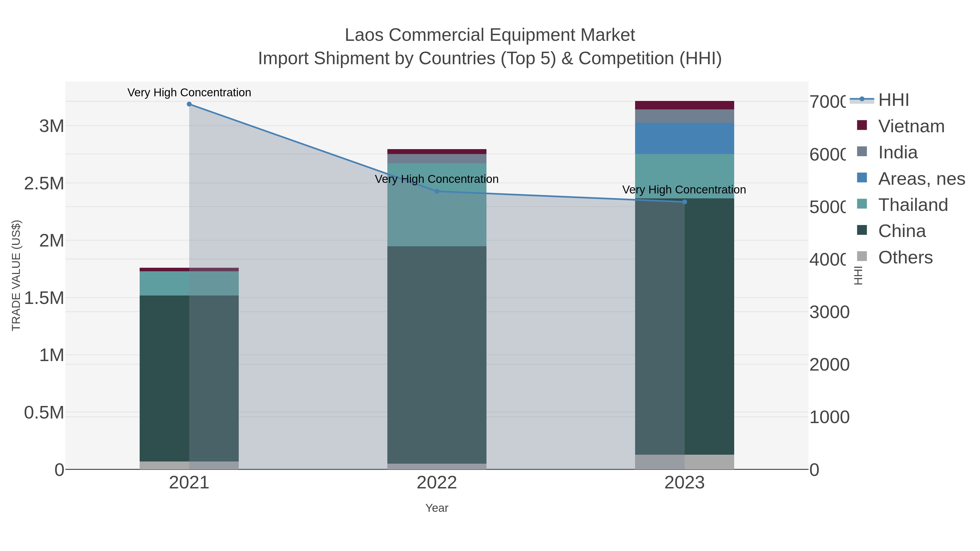Toggle Thailand series in legend
Viewport: 980px width, 551px height.
coord(902,205)
